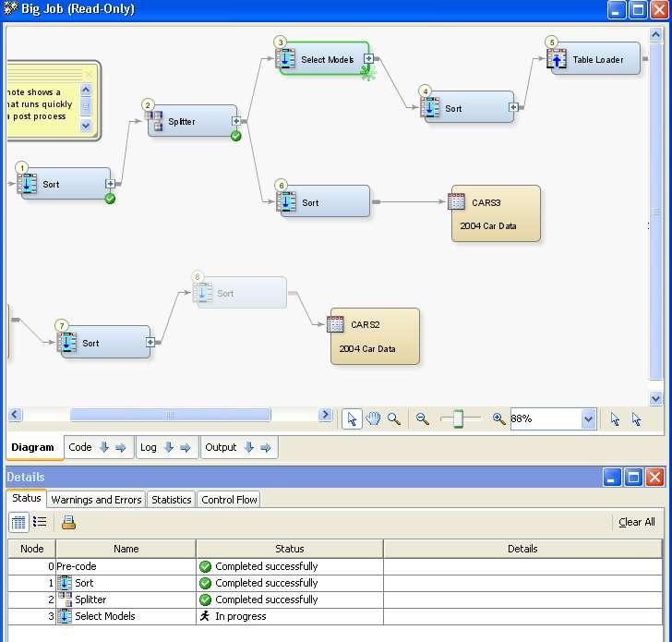The image size is (672, 642).
Task: Select Sort node 6 icon
Action: click(286, 202)
